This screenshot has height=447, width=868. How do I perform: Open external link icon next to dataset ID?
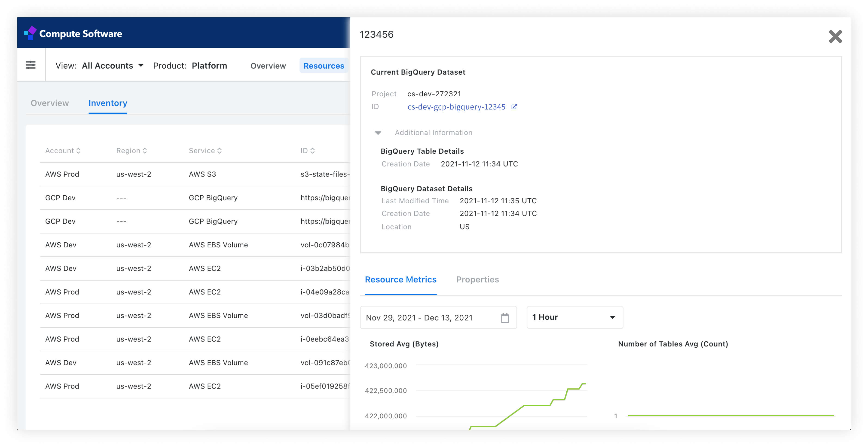tap(514, 107)
